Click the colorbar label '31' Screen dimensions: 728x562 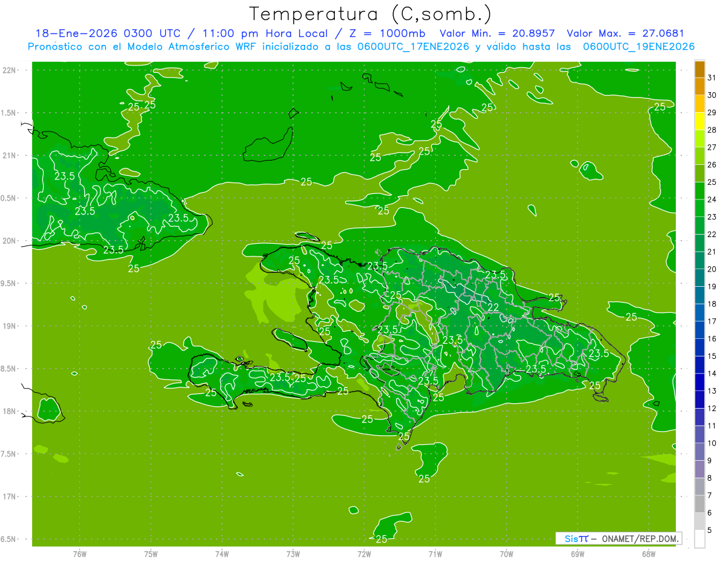tap(712, 78)
